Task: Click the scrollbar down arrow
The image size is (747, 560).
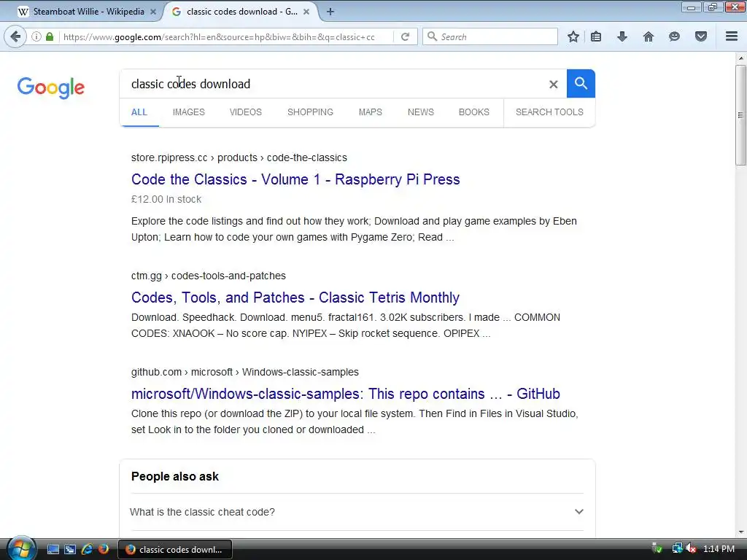Action: (740, 532)
